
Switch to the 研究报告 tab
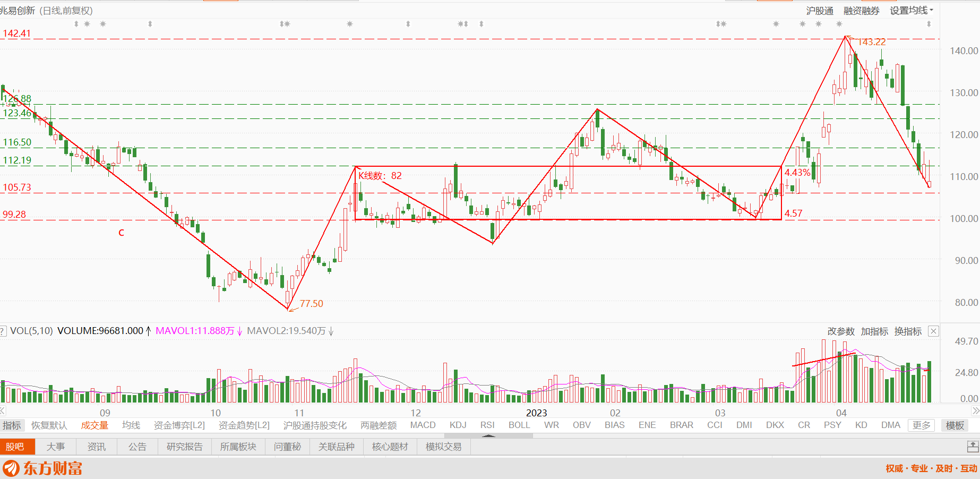coord(184,447)
